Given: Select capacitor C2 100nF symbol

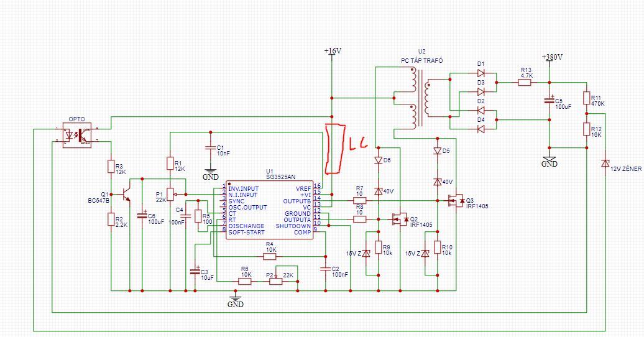Looking at the screenshot, I should [325, 269].
